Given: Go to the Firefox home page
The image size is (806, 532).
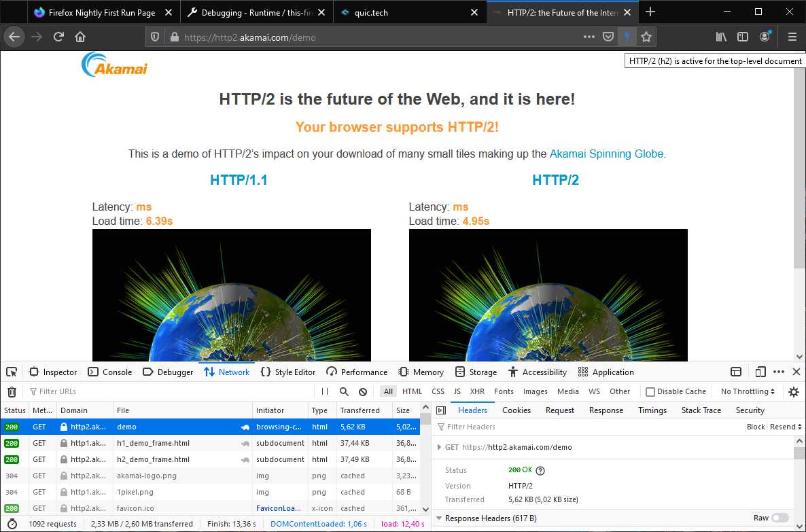Looking at the screenshot, I should (x=80, y=37).
